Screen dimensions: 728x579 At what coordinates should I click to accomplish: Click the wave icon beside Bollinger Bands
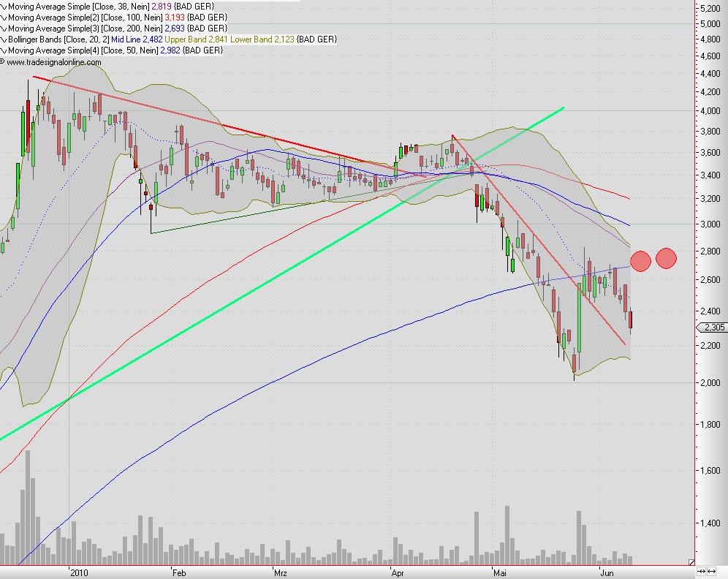pyautogui.click(x=4, y=39)
